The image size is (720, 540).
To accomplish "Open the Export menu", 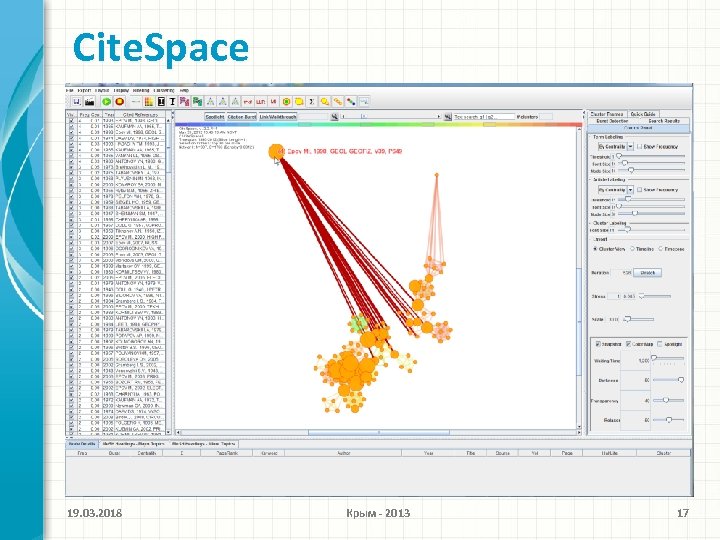I will (x=84, y=90).
